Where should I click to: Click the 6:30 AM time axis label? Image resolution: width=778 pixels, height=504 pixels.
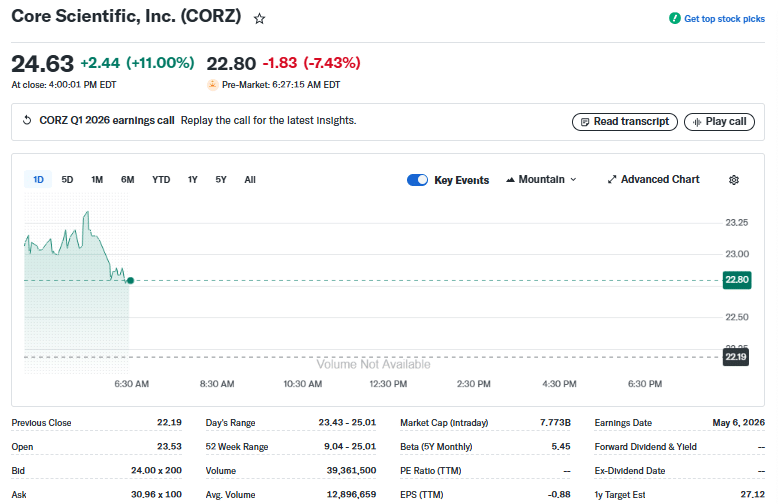pos(131,384)
